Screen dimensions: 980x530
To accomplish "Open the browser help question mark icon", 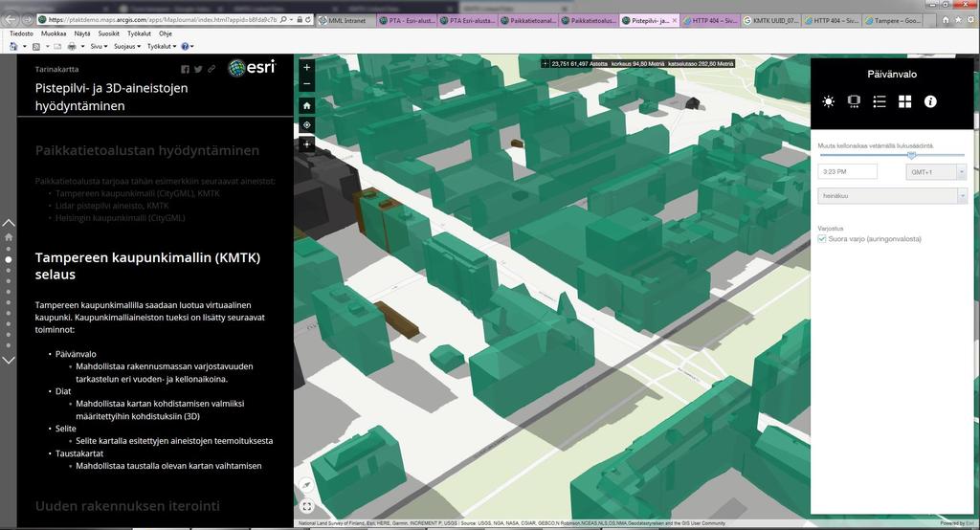I will (x=185, y=46).
